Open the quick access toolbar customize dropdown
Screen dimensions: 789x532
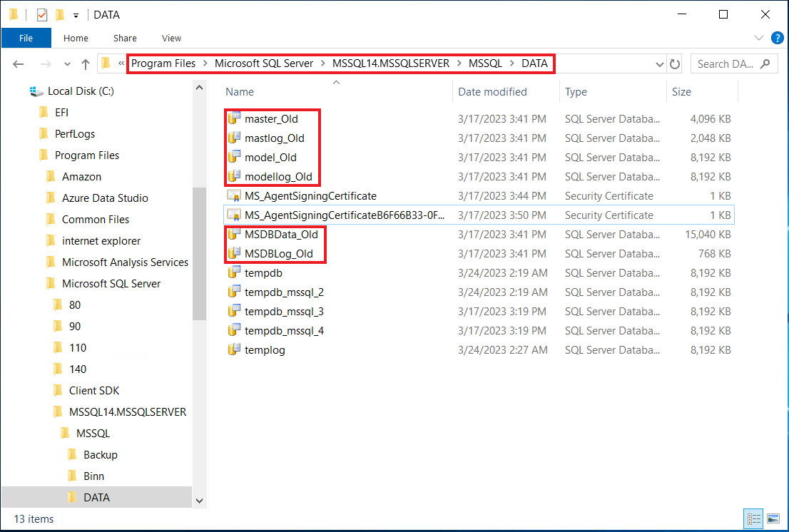pos(76,14)
